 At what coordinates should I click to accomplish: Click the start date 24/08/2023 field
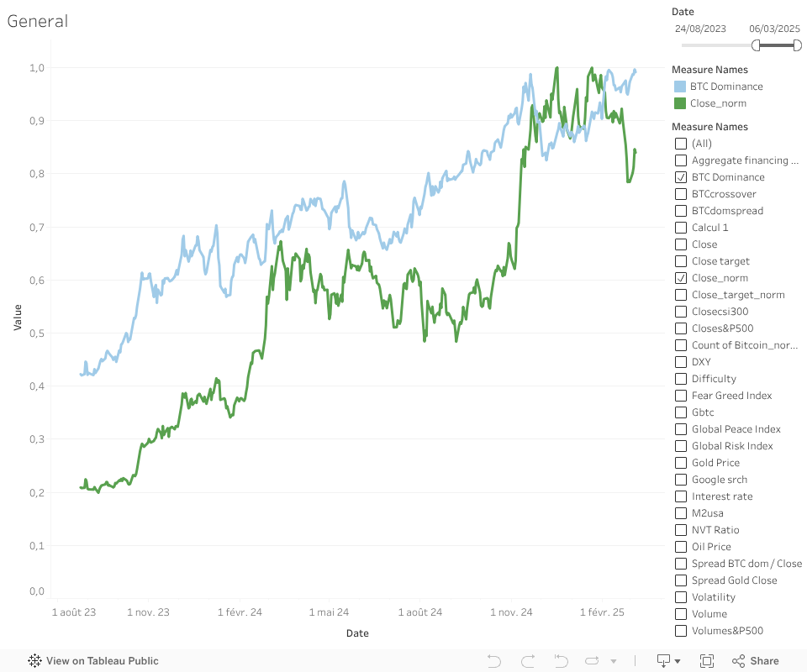(x=700, y=28)
